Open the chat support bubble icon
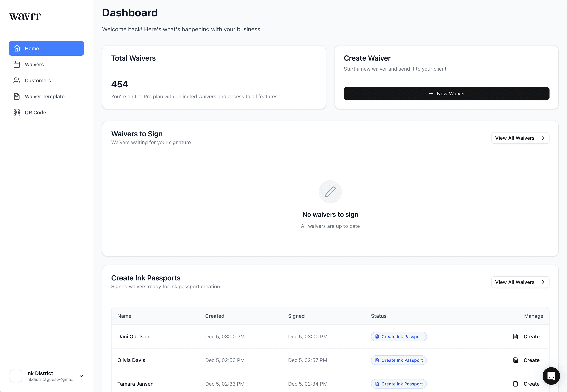The height and width of the screenshot is (392, 567). [551, 376]
